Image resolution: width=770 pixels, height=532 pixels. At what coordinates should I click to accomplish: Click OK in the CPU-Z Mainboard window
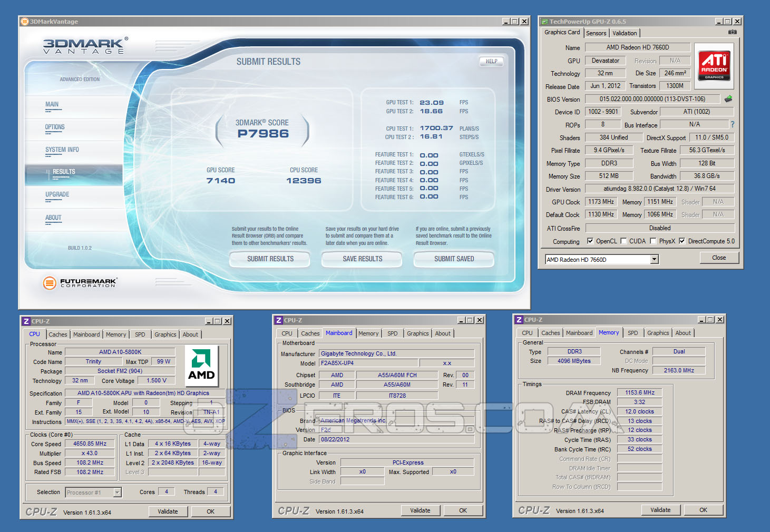pos(463,510)
